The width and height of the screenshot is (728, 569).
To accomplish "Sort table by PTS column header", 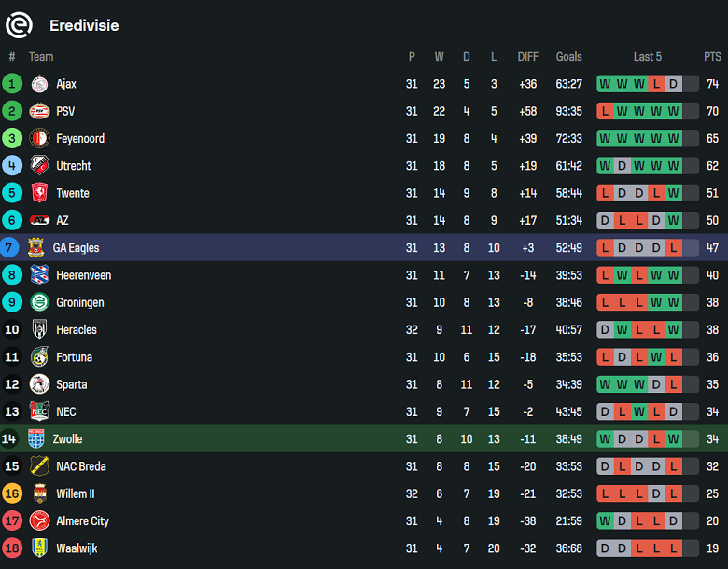I will (712, 57).
